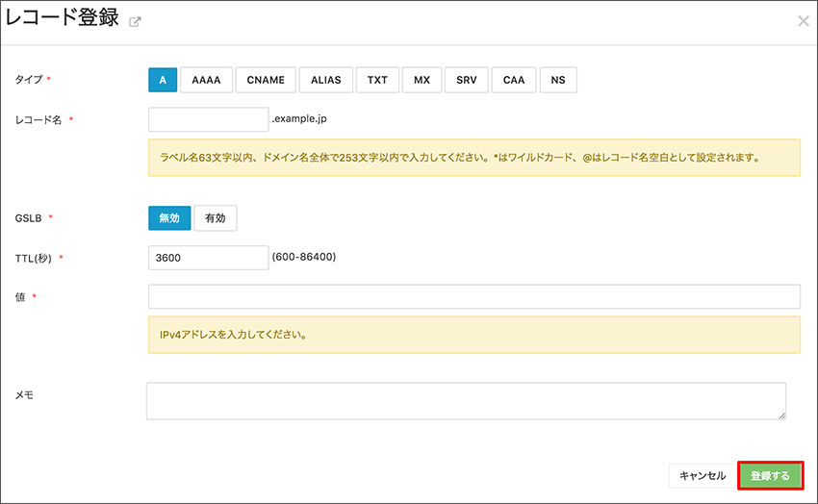Click the キャンセル button

(x=703, y=475)
